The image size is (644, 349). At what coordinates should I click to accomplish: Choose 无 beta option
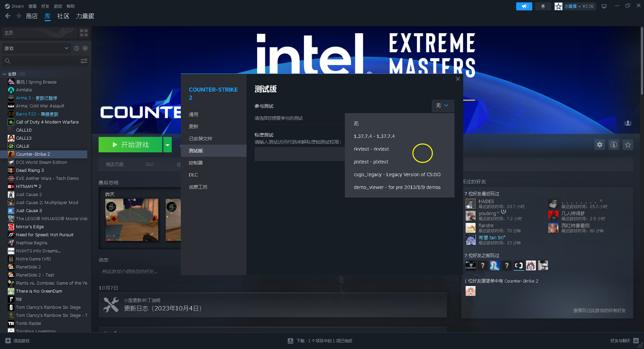point(399,123)
